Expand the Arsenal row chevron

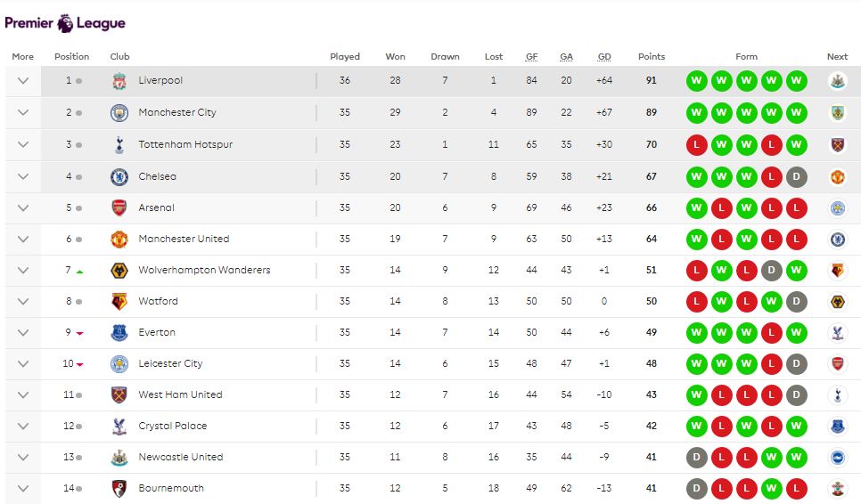click(x=23, y=207)
